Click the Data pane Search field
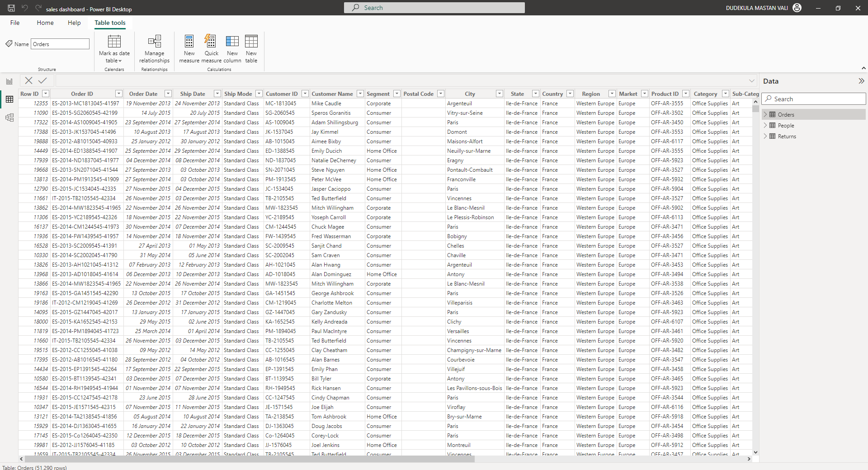The image size is (868, 470). [x=814, y=99]
